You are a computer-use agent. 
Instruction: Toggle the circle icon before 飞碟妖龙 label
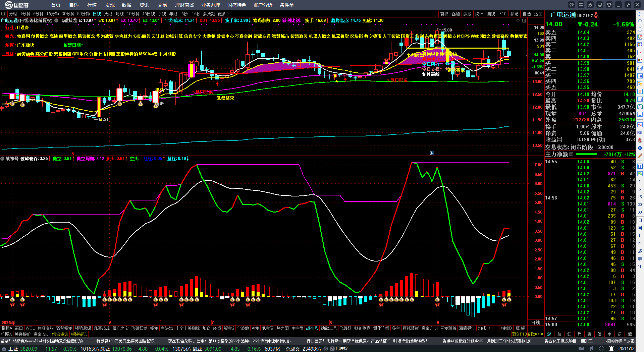click(56, 20)
